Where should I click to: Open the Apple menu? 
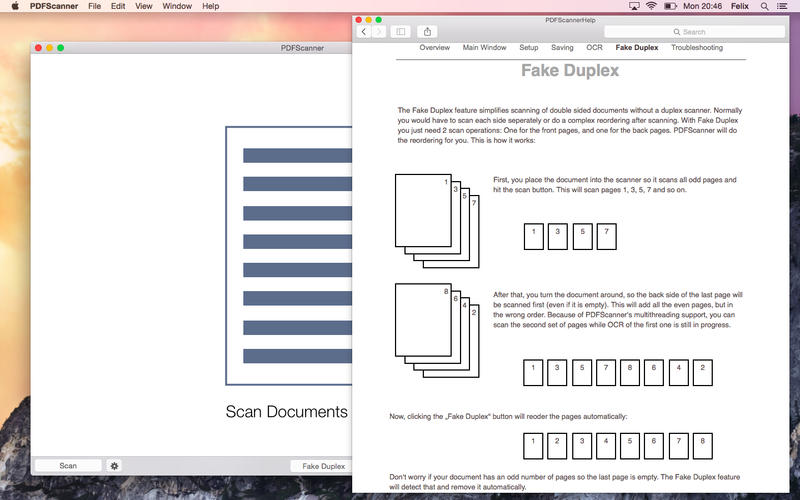(14, 6)
